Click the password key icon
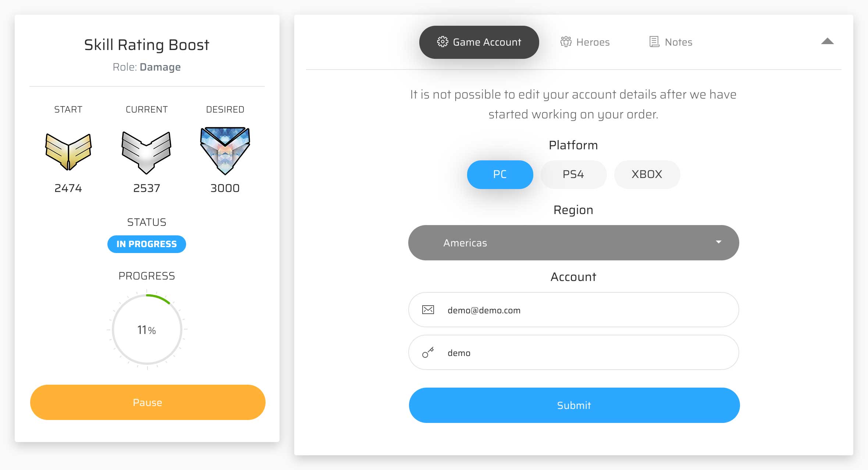This screenshot has width=868, height=470. point(428,352)
